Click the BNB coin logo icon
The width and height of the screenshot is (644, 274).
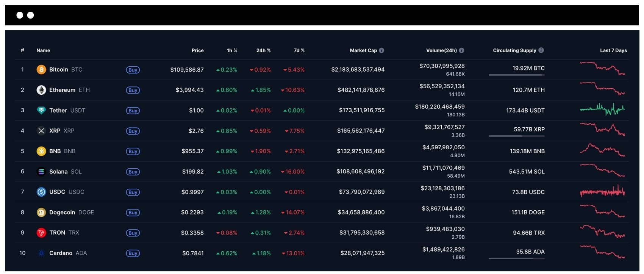[x=41, y=151]
